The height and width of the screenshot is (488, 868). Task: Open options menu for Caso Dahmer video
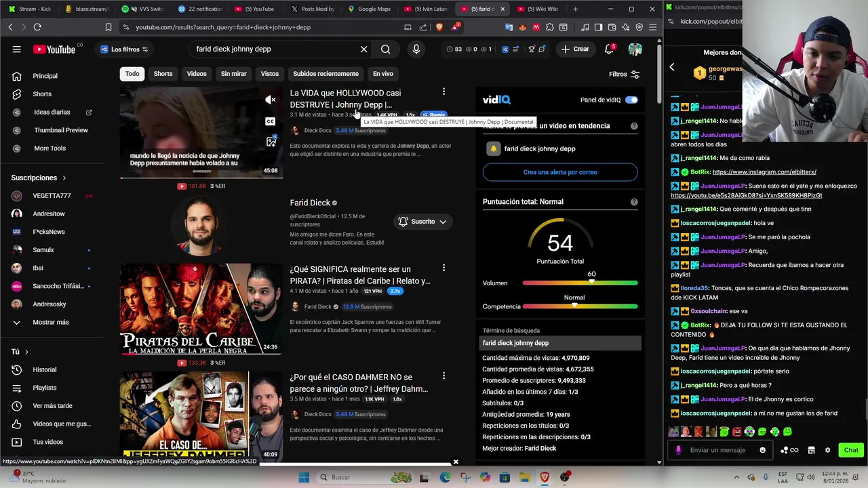point(443,375)
